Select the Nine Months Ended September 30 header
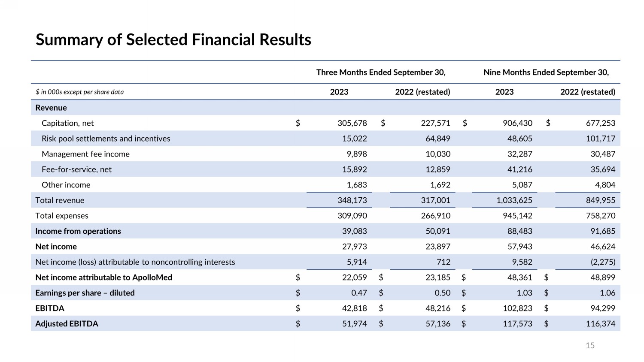 click(546, 72)
